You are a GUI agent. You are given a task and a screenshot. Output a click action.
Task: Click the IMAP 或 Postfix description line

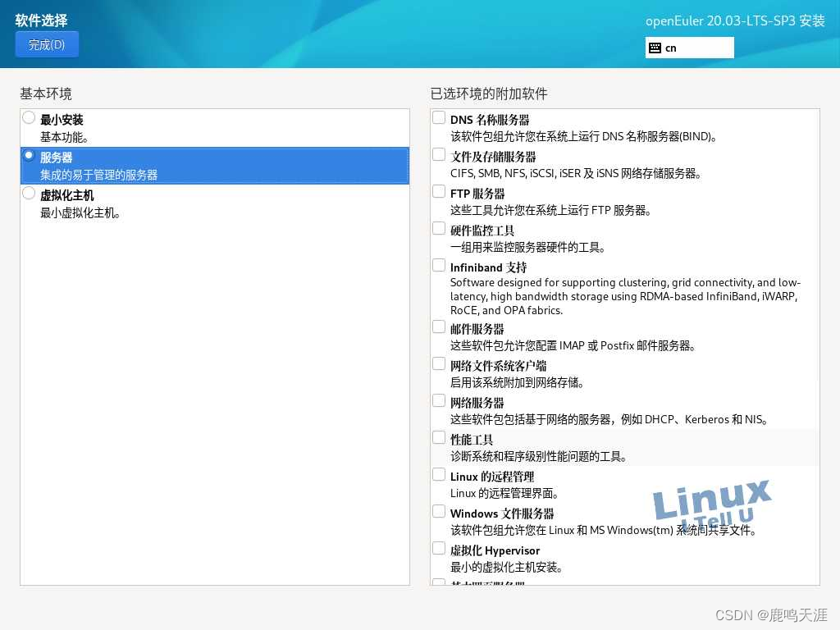pos(573,345)
